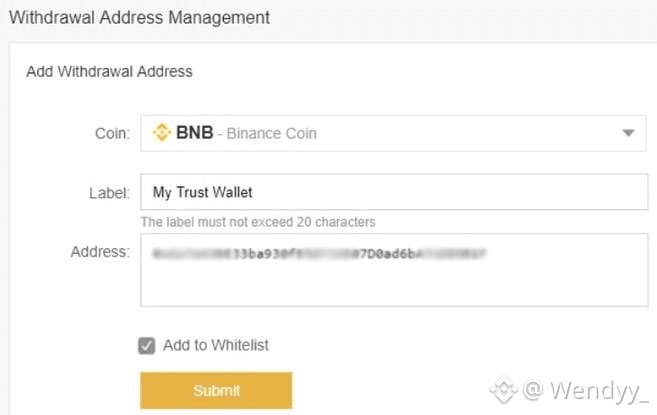Expand the Coin dropdown arrow
657x415 pixels.
(x=628, y=133)
